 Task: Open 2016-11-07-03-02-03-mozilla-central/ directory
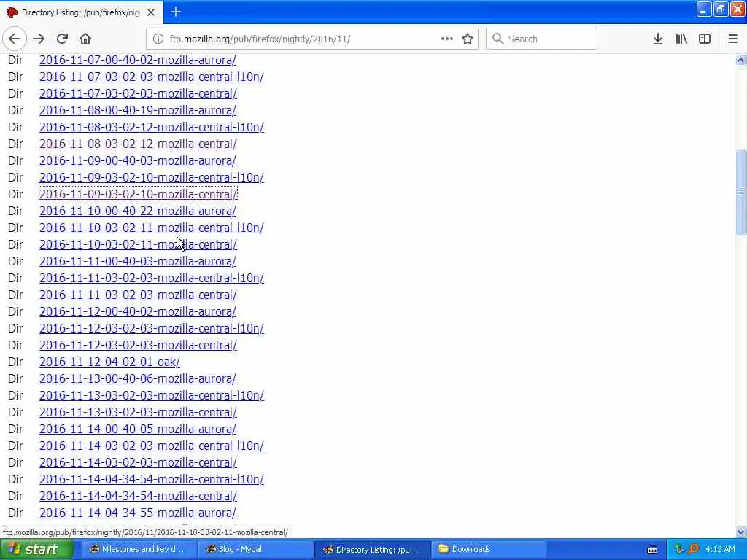click(x=138, y=93)
